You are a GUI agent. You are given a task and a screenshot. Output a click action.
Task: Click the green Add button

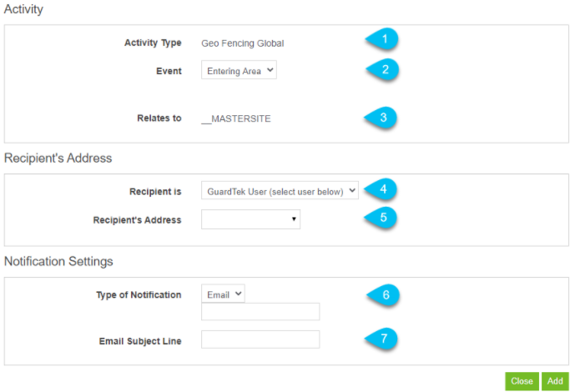pos(555,381)
